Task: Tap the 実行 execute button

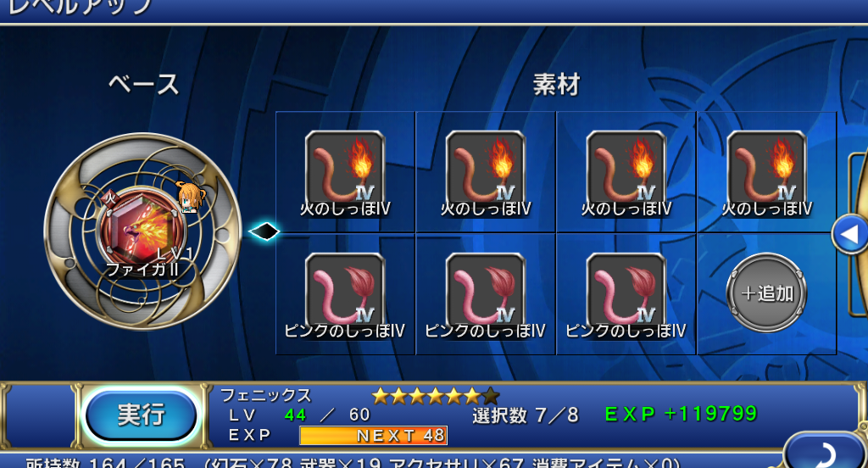Action: 141,415
